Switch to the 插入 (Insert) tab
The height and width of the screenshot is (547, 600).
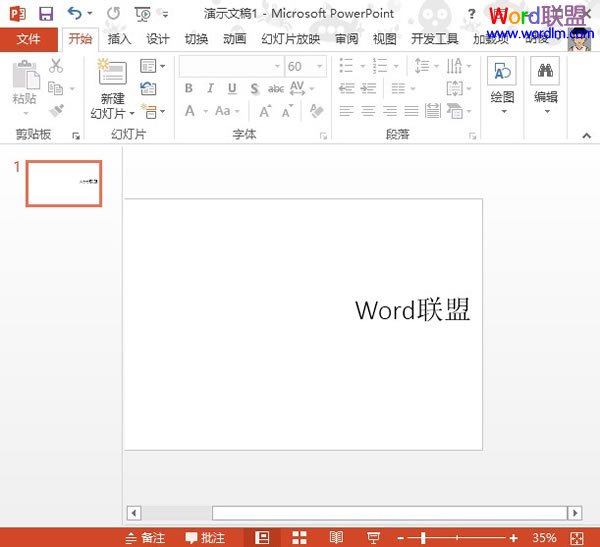[x=119, y=39]
